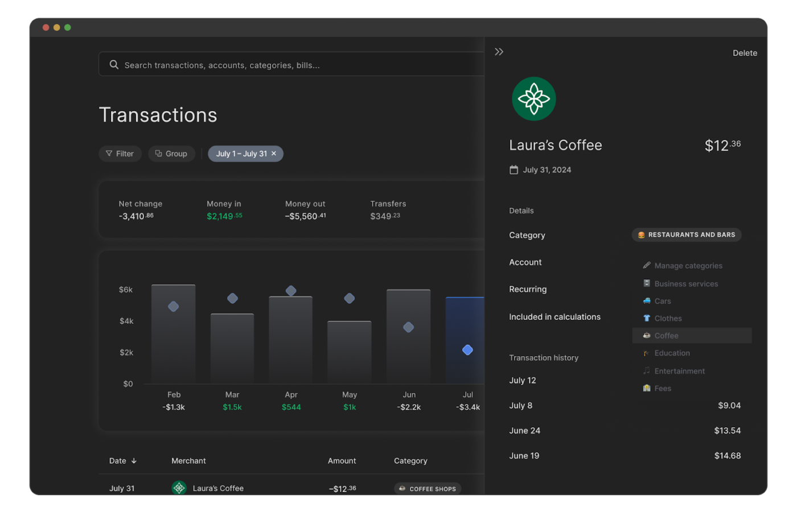
Task: Click the Transfers value $349.23
Action: pyautogui.click(x=385, y=216)
